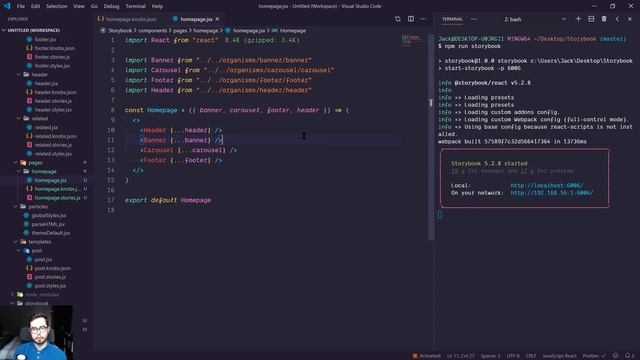Open the editor More Actions ellipsis
The width and height of the screenshot is (640, 360).
click(424, 19)
